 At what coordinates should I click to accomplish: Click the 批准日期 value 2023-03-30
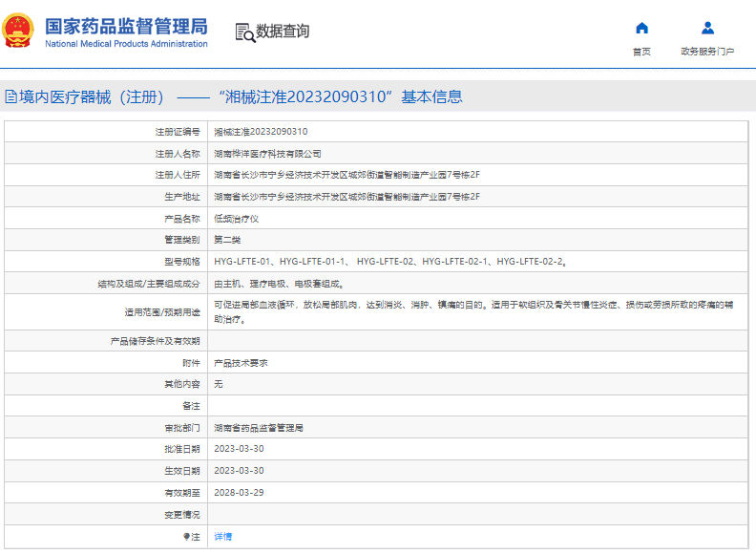pyautogui.click(x=239, y=449)
